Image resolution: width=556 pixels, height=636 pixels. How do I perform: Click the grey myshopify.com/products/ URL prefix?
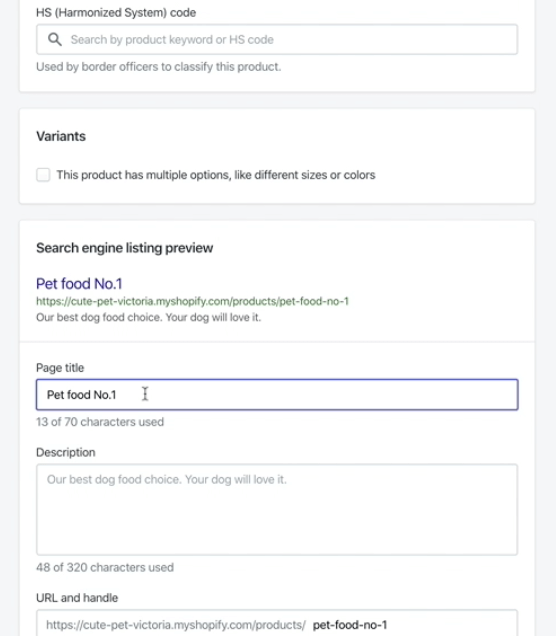click(176, 625)
